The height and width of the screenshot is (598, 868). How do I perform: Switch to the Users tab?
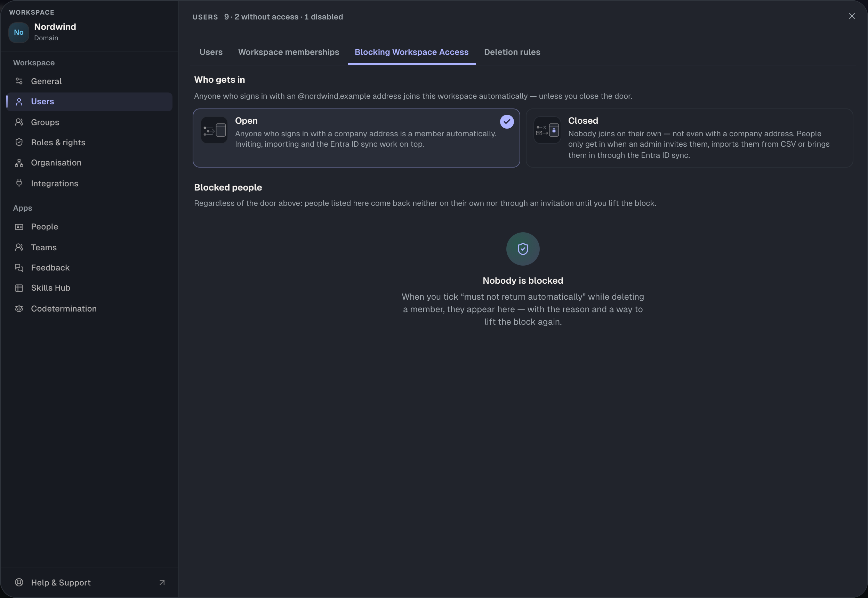pos(211,52)
